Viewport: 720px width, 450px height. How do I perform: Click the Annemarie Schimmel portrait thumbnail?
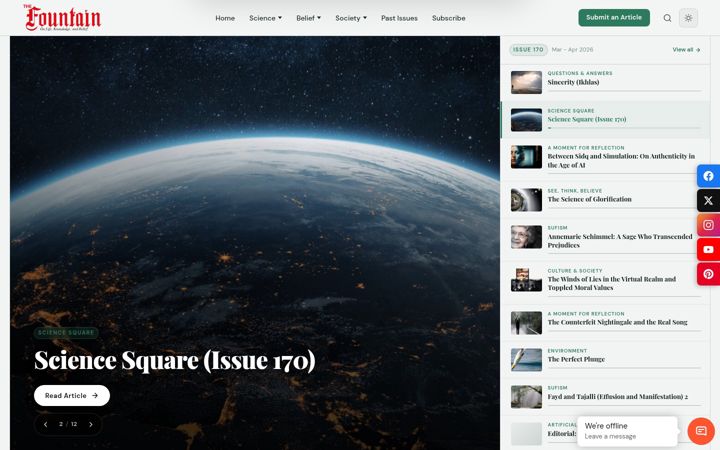click(526, 237)
